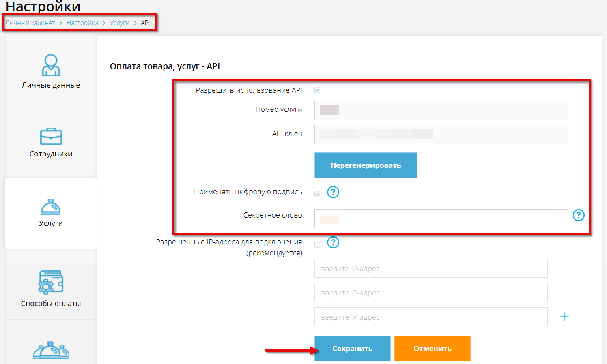The width and height of the screenshot is (607, 364).
Task: Open Способы оплаты via wallet icon
Action: tap(50, 282)
